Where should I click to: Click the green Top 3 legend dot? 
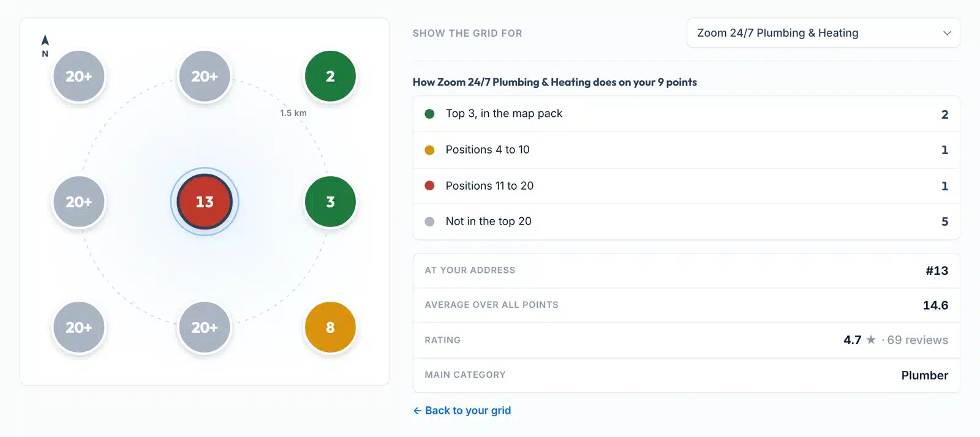click(429, 114)
